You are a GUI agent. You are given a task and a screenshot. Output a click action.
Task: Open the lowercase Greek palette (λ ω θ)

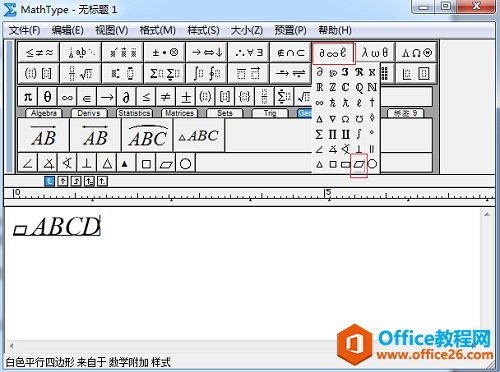pos(375,52)
